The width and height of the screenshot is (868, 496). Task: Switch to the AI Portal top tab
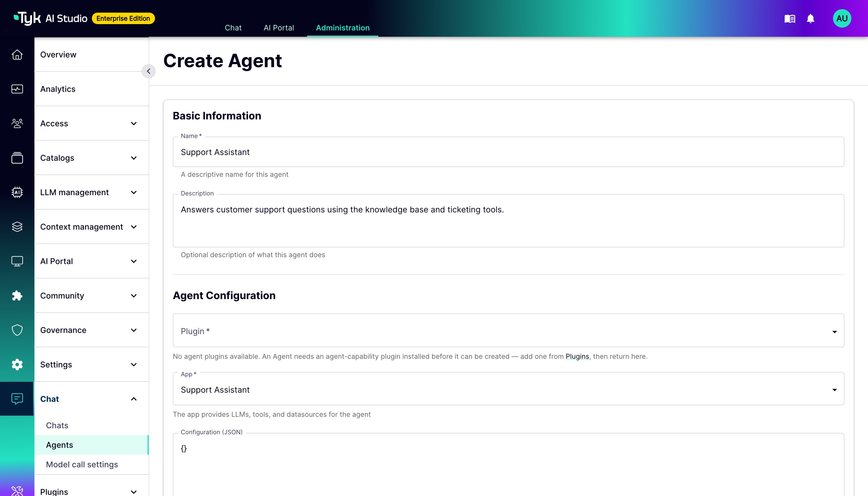(279, 28)
